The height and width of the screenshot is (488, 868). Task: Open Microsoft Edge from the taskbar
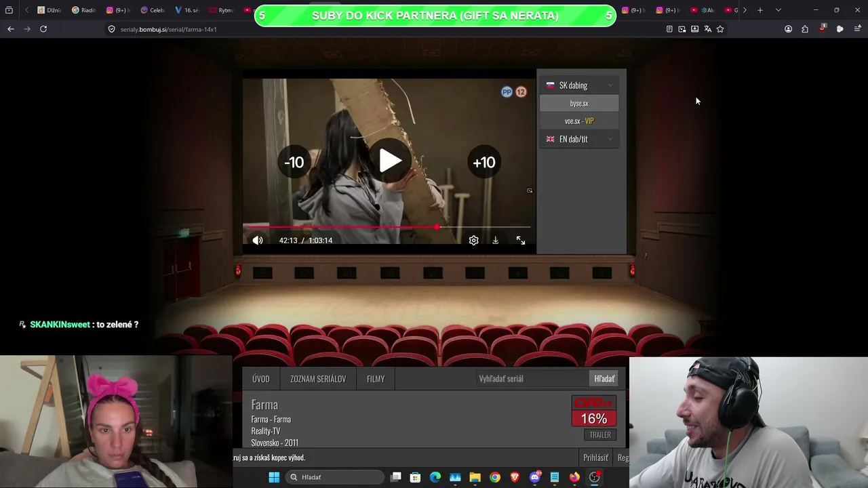pyautogui.click(x=435, y=477)
